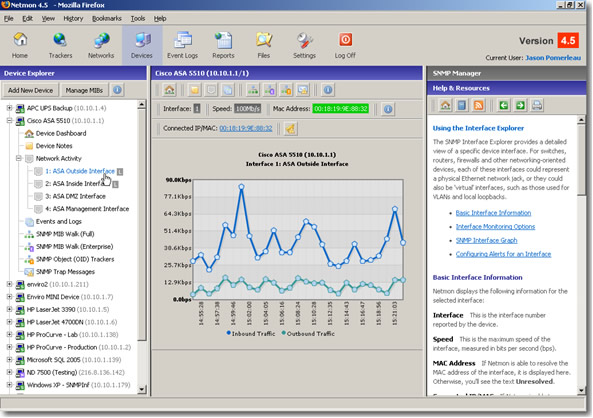Screen dimensions: 593x418
Task: Click the blue book icon in Help & Resources
Action: click(x=462, y=105)
